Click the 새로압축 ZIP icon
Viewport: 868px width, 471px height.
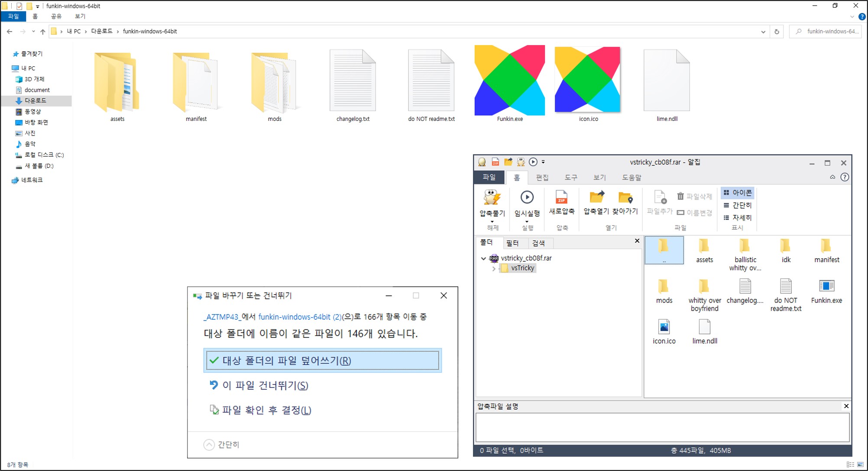(561, 198)
